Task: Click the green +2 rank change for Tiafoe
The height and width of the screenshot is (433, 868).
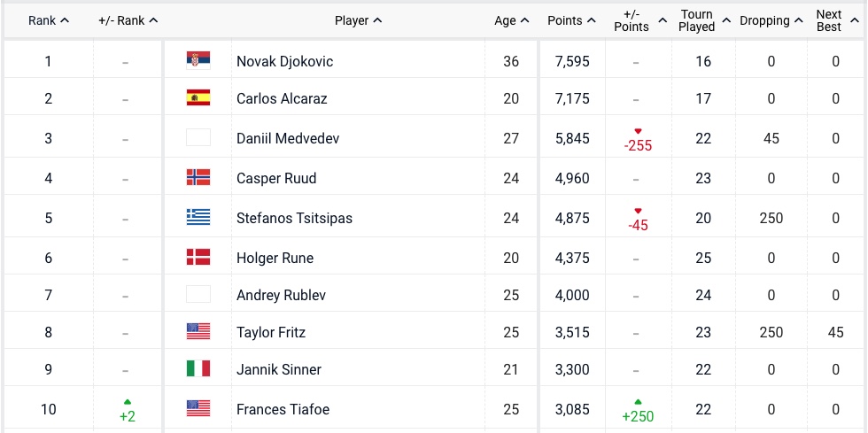Action: pos(127,415)
